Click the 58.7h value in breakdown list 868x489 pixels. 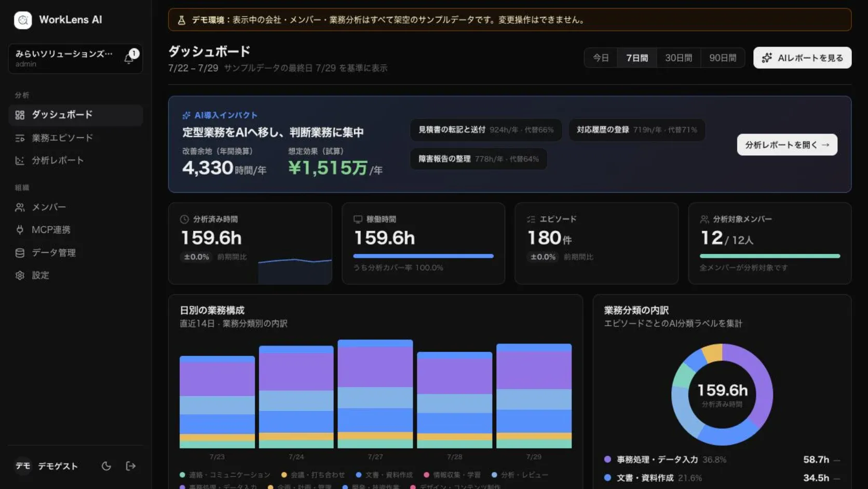pyautogui.click(x=816, y=460)
